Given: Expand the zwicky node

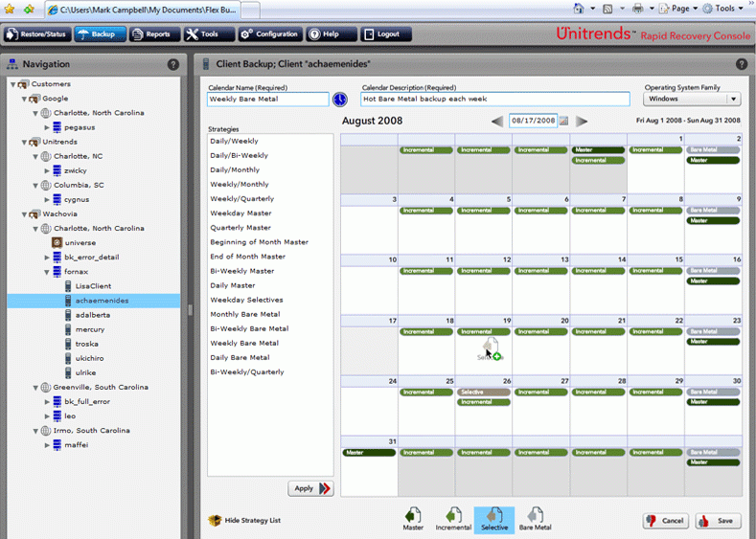Looking at the screenshot, I should click(x=47, y=171).
